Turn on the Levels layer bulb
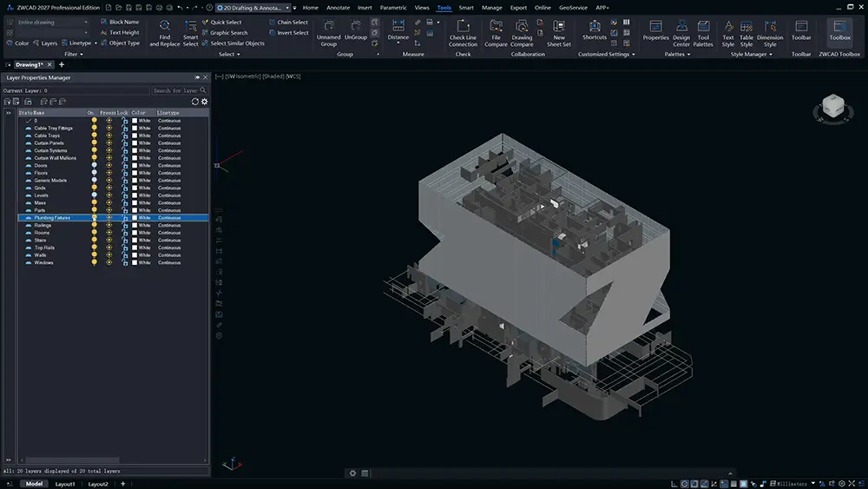 pyautogui.click(x=94, y=195)
